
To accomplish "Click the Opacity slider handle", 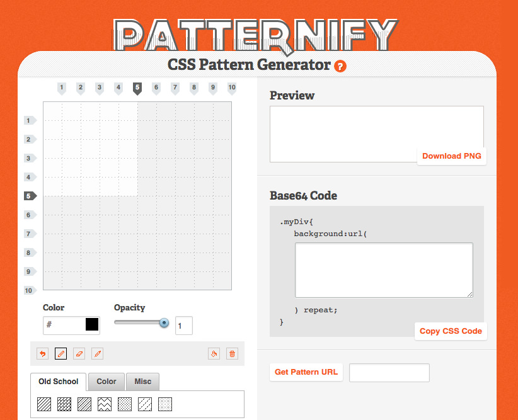I will tap(164, 322).
